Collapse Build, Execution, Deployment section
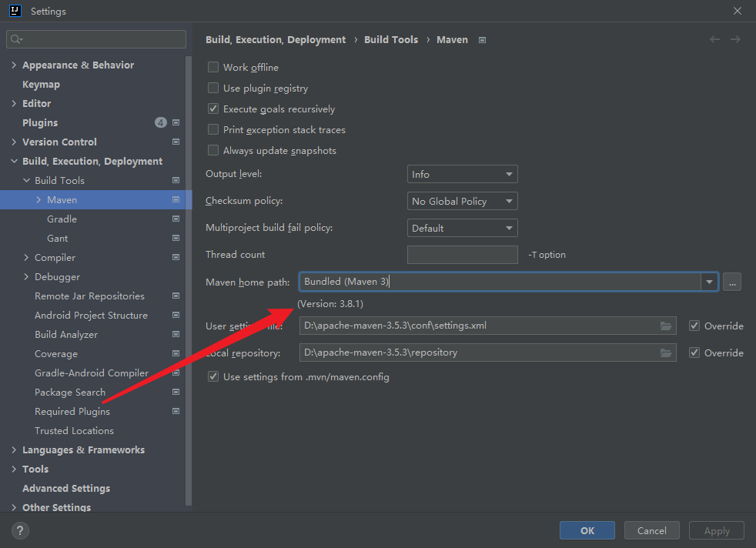 14,161
